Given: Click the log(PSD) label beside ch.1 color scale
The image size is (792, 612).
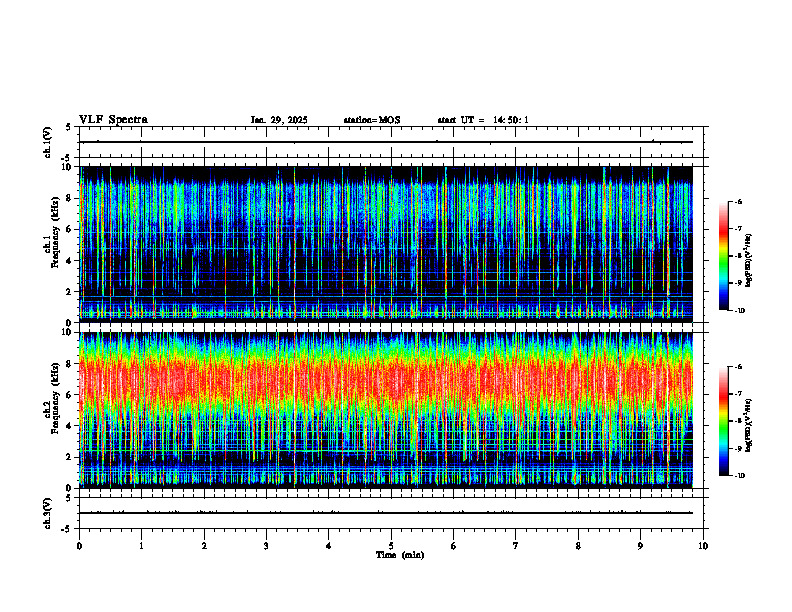Looking at the screenshot, I should point(750,261).
